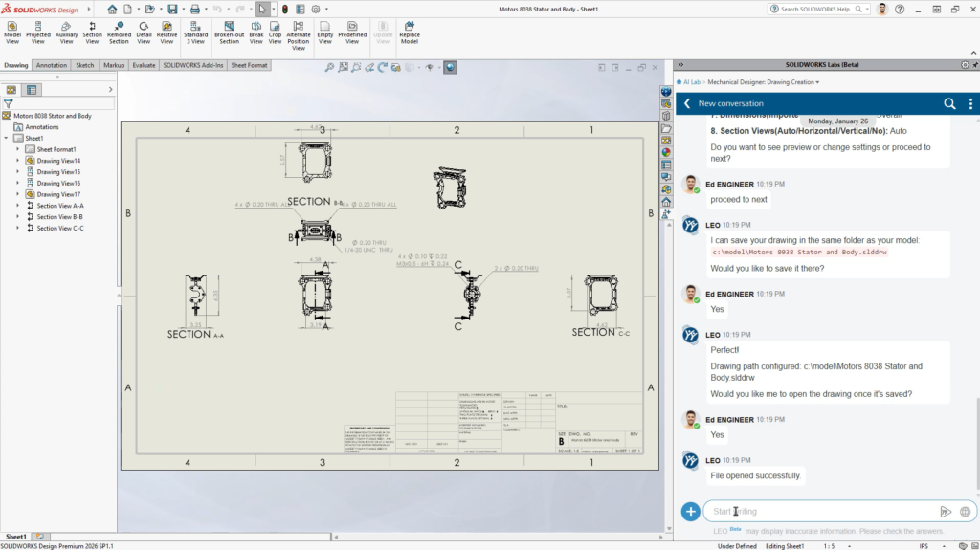Select the Detail View tool
The height and width of the screenshot is (550, 980).
click(144, 33)
